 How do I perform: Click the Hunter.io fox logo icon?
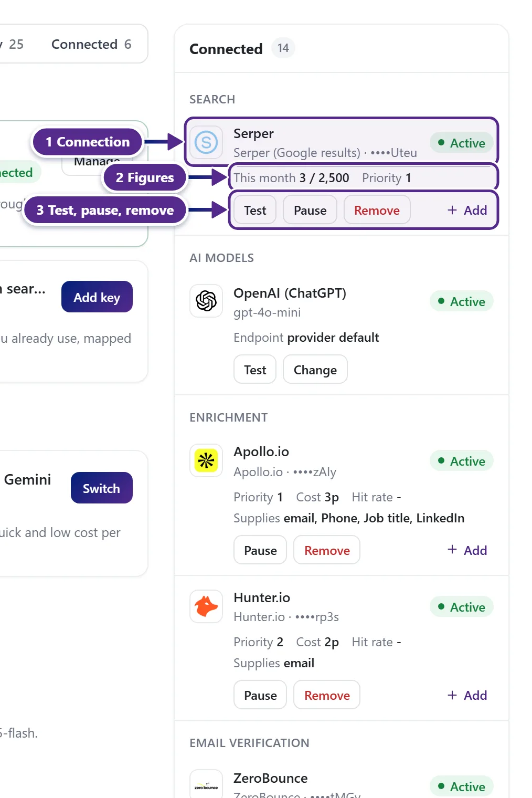coord(206,606)
